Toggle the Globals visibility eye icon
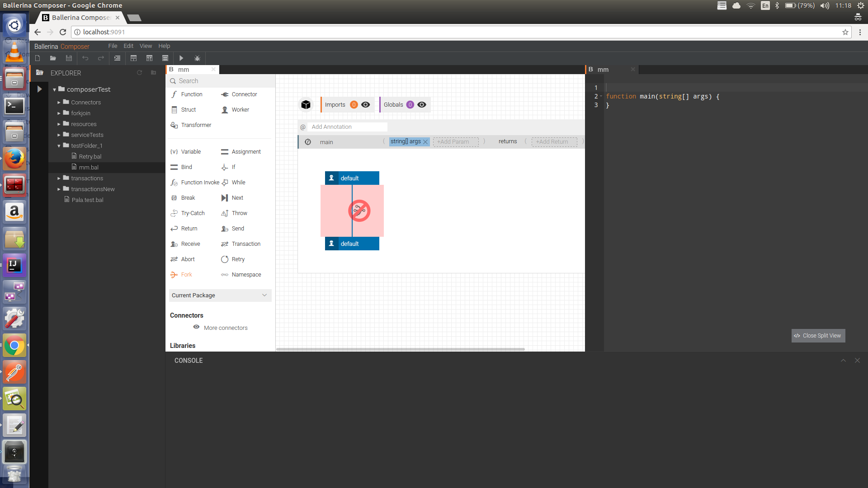The image size is (868, 488). pyautogui.click(x=422, y=105)
